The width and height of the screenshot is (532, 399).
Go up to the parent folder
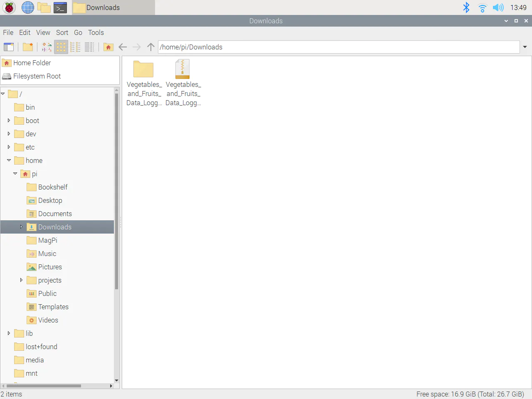(x=151, y=47)
